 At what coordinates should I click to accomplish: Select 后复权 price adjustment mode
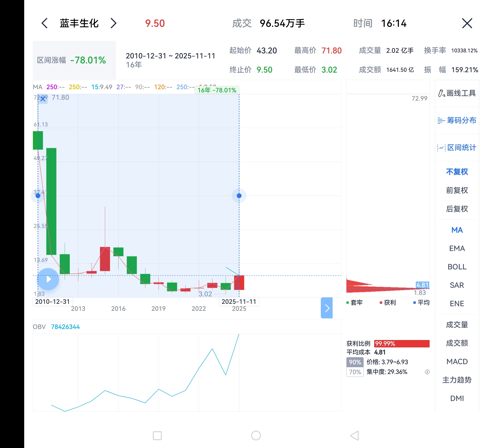pyautogui.click(x=457, y=209)
